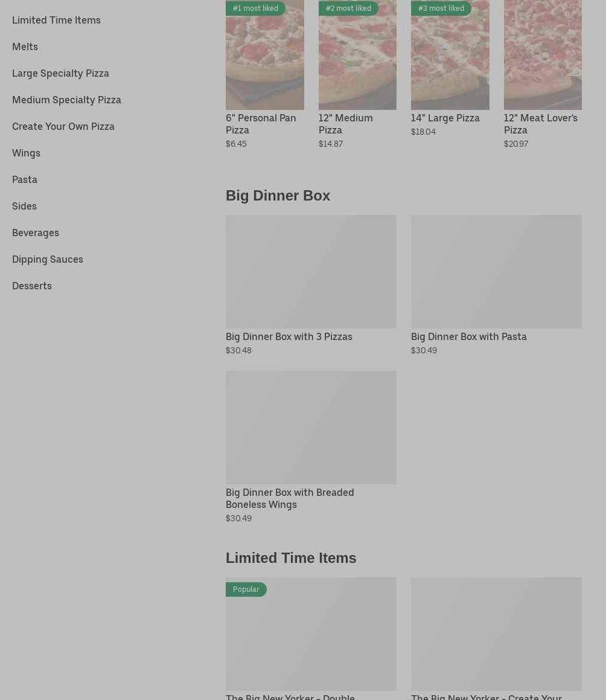The height and width of the screenshot is (700, 606).
Task: Open the Sides category
Action: tap(24, 206)
